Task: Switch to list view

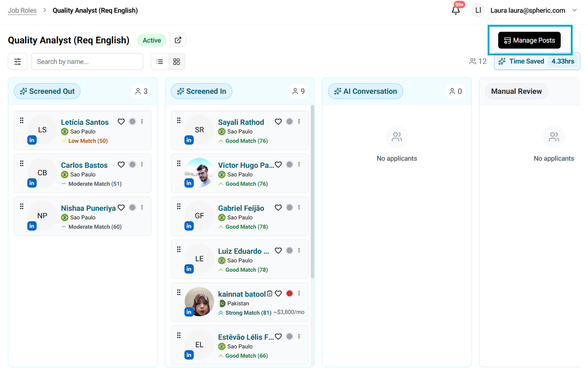Action: [x=160, y=62]
